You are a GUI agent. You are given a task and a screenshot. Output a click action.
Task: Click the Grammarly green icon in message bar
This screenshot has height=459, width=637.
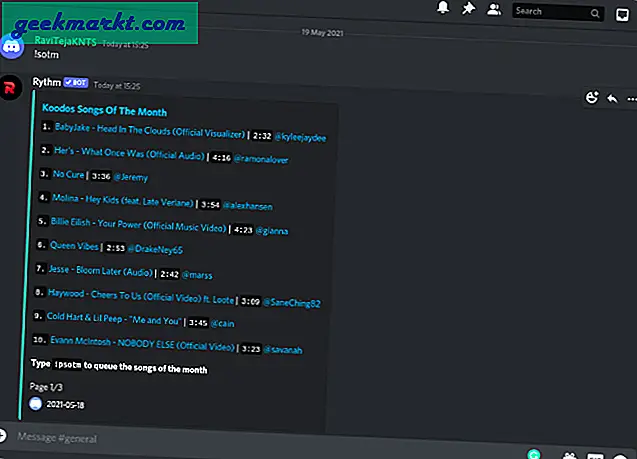click(x=534, y=454)
